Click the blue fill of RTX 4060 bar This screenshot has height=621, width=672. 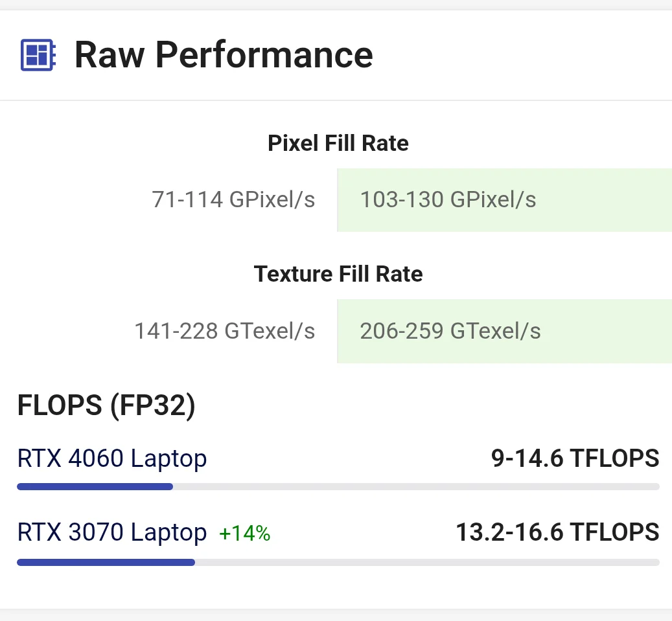pyautogui.click(x=95, y=487)
